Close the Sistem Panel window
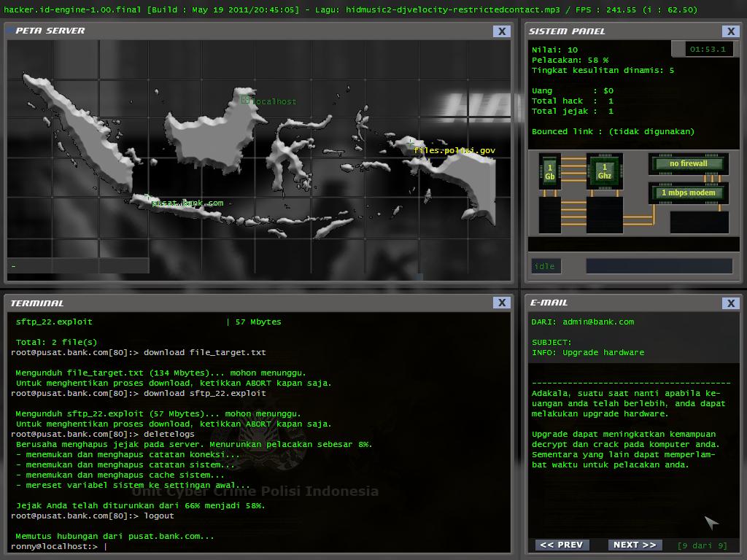Image resolution: width=747 pixels, height=560 pixels. tap(730, 31)
